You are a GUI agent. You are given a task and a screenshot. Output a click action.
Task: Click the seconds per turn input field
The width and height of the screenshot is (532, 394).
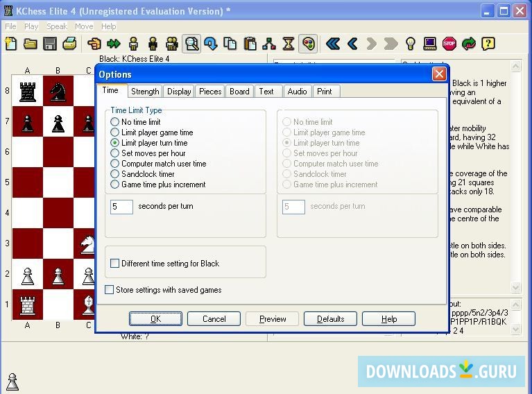click(121, 207)
